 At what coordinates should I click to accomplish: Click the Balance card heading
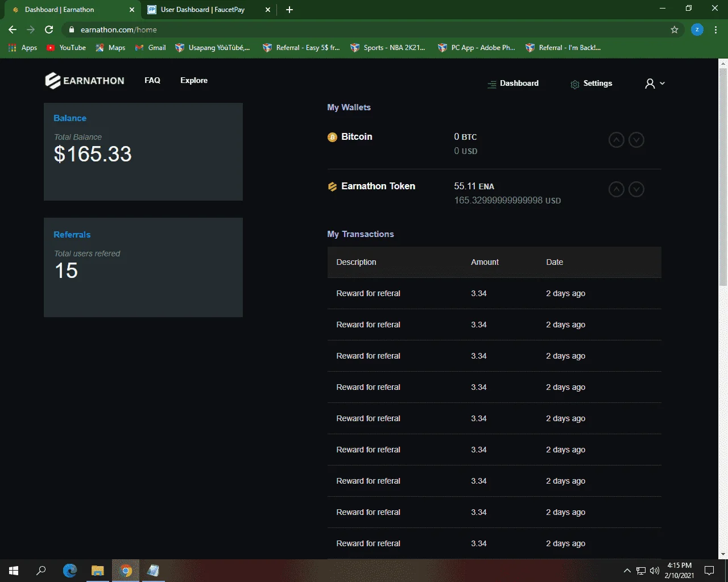70,118
